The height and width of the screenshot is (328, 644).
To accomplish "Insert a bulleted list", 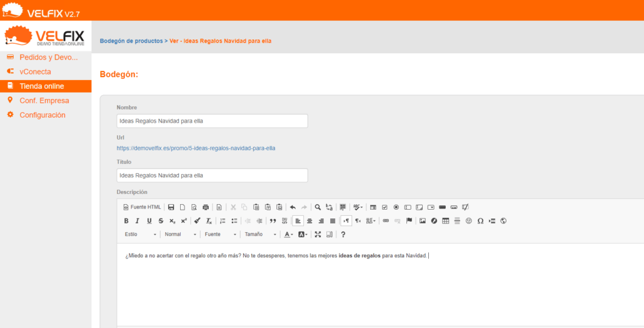I will (x=234, y=221).
